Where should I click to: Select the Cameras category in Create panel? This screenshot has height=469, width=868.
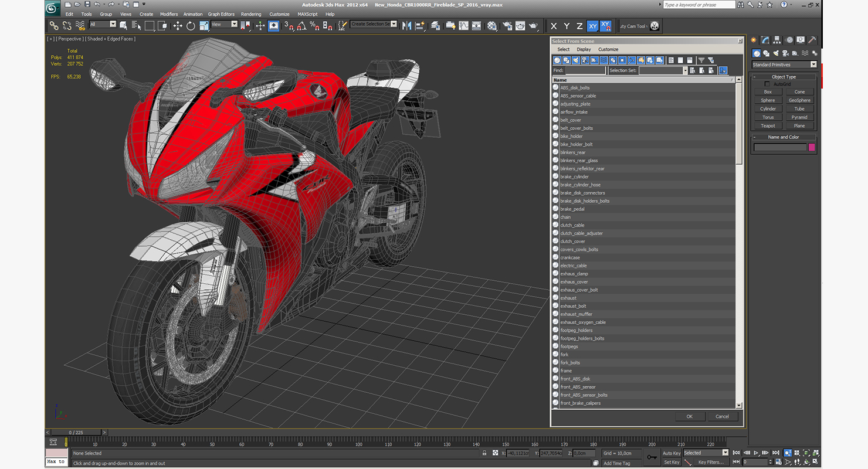(785, 53)
